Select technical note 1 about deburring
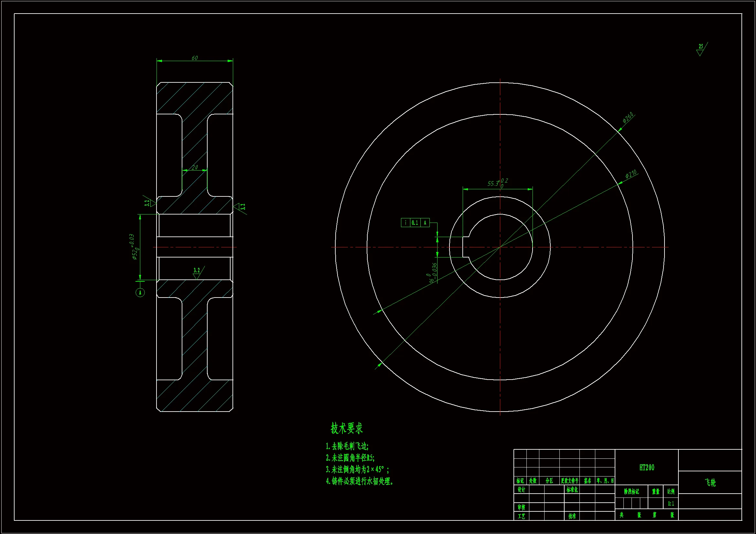This screenshot has width=756, height=534. point(347,446)
